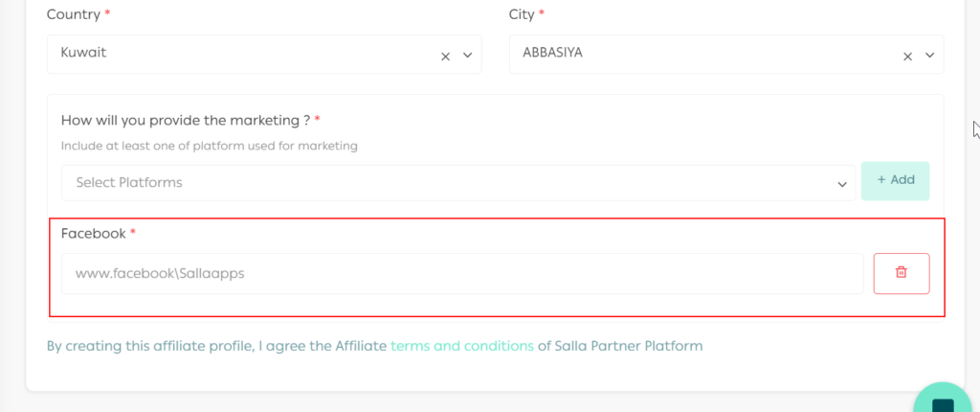This screenshot has height=412, width=980.
Task: Expand the Country dropdown arrow
Action: pos(468,56)
